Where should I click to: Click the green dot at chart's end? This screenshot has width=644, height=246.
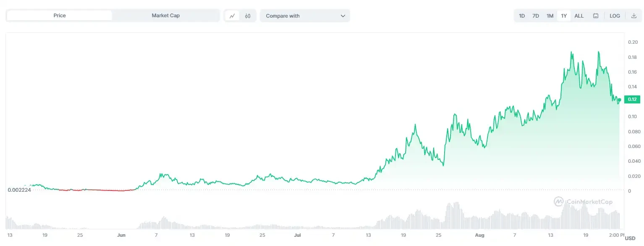coord(619,100)
